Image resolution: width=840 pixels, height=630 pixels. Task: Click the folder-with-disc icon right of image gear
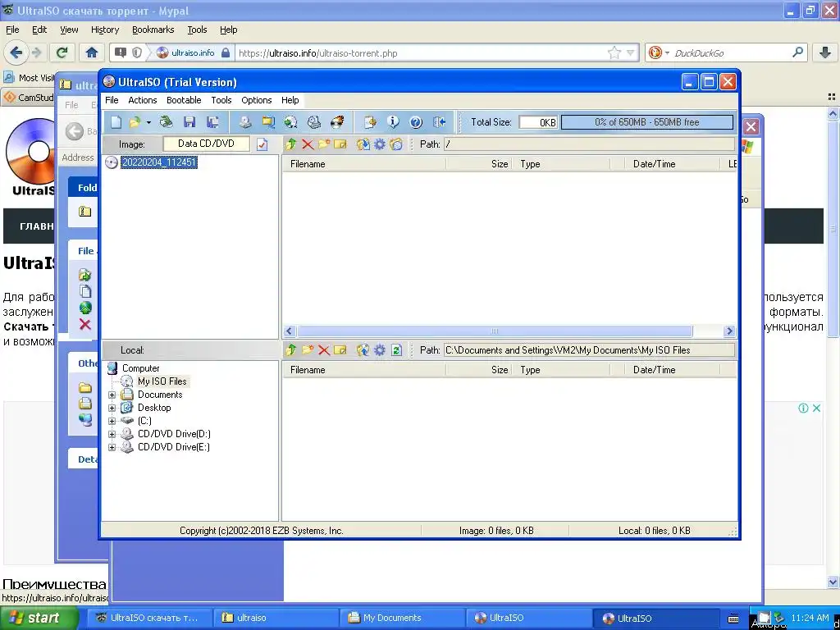[396, 144]
